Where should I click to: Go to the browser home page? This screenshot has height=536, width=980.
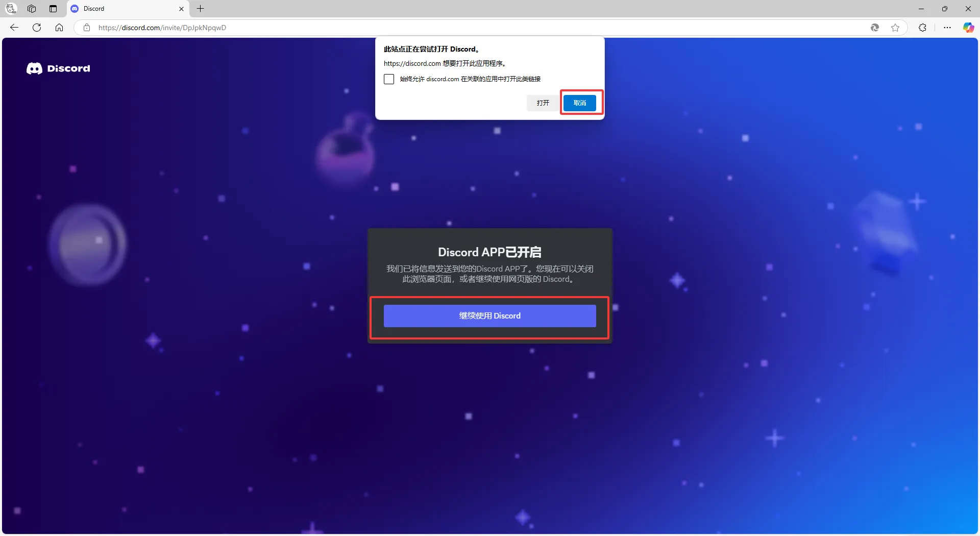[x=59, y=28]
